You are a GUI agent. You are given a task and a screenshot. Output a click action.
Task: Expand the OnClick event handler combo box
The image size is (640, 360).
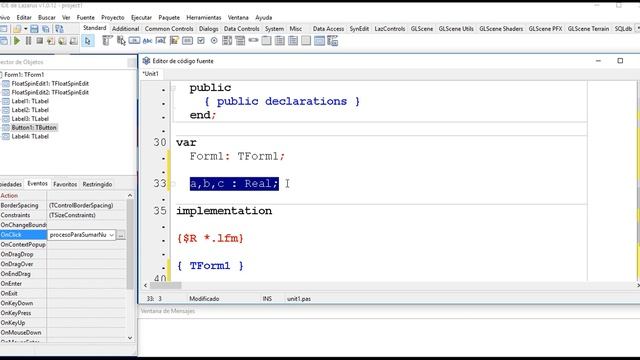click(x=111, y=235)
